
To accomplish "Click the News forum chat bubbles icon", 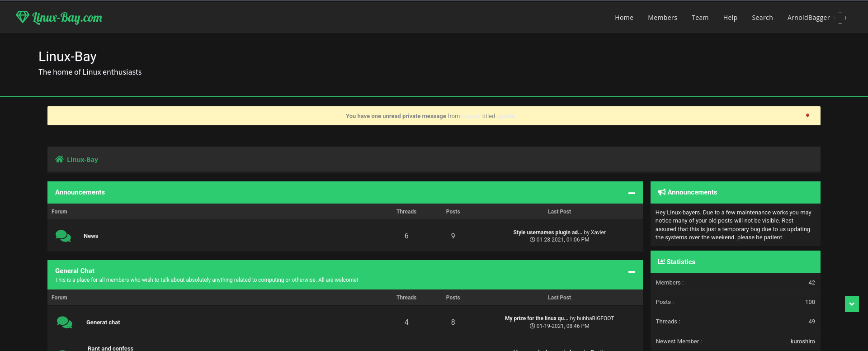I will point(63,236).
